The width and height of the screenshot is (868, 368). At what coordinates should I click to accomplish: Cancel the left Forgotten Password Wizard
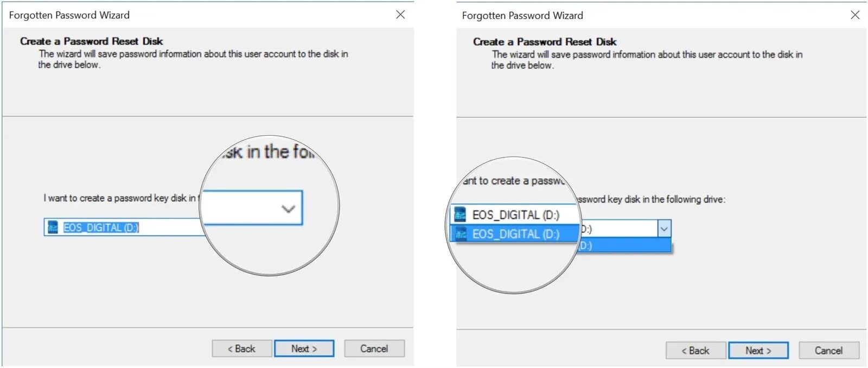(x=374, y=348)
